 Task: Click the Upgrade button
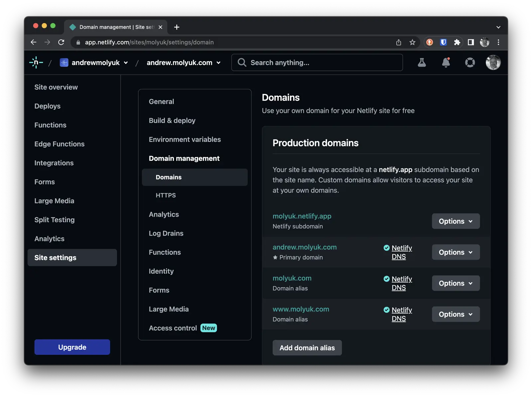[x=72, y=347]
